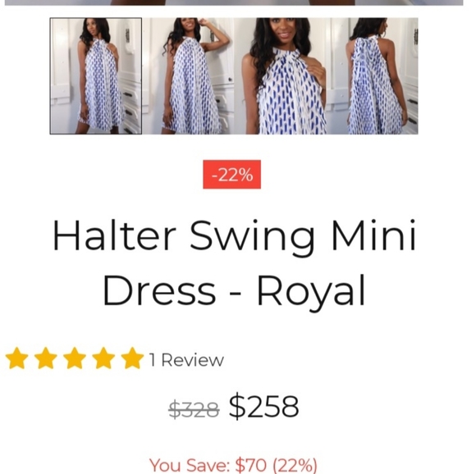
Task: Click the crossed-out $328 original price
Action: [x=194, y=408]
